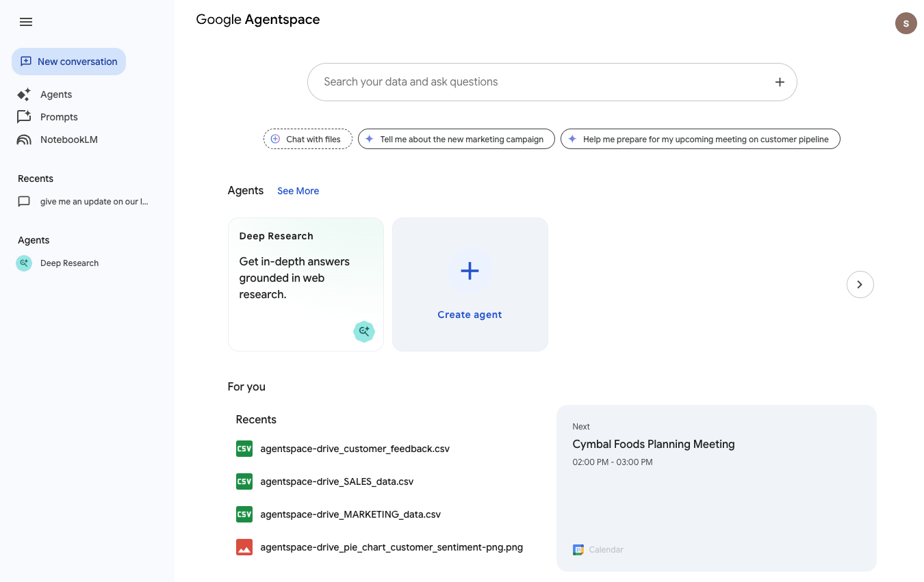Screen dimensions: 924x582
Task: Click the plus icon in the search bar
Action: coord(780,82)
